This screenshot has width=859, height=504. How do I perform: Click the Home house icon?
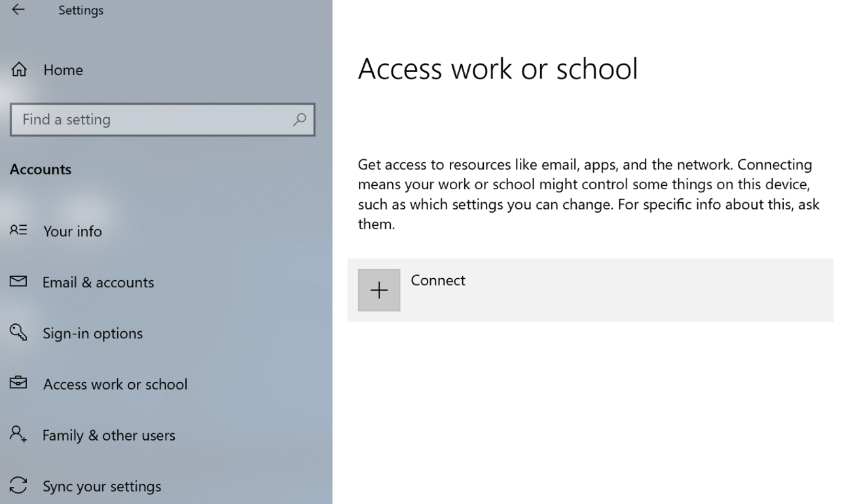19,70
